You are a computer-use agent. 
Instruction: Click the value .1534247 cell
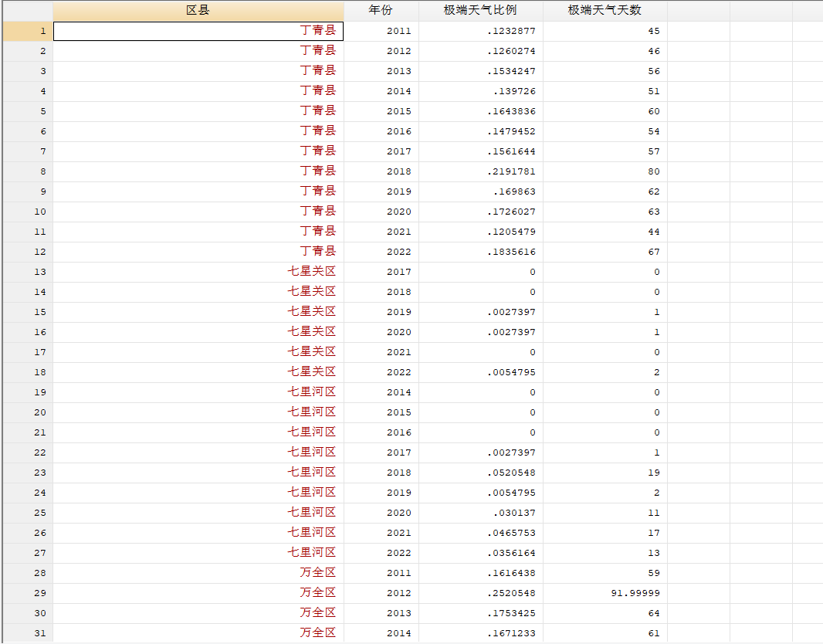[481, 71]
